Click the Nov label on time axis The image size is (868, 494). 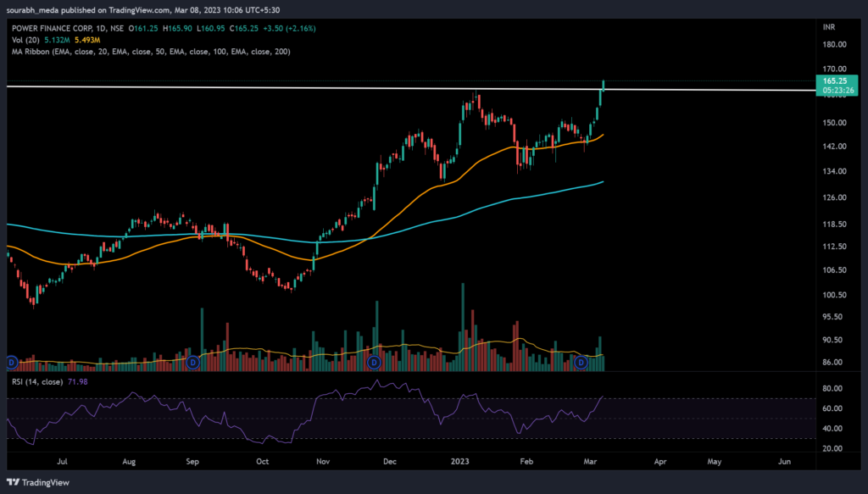pyautogui.click(x=322, y=463)
